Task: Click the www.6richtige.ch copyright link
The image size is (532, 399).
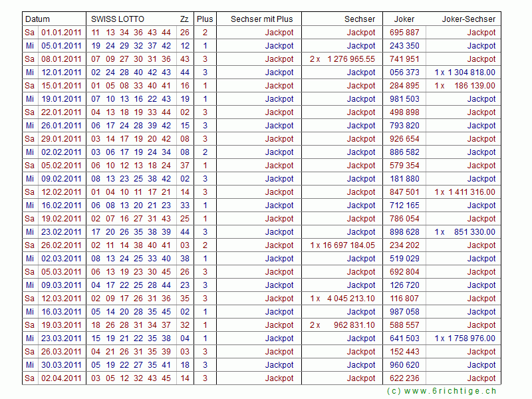Action: tap(441, 392)
